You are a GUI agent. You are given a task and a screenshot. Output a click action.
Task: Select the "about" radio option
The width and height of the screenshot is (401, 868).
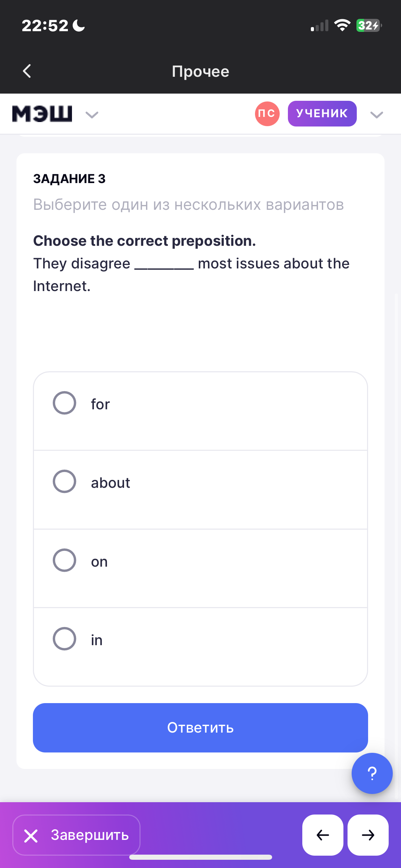point(64,481)
